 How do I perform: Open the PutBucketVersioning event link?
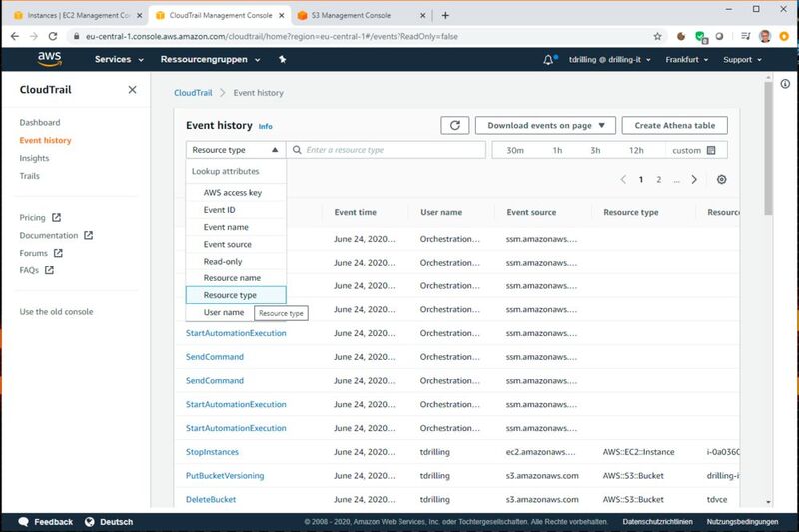click(x=225, y=476)
